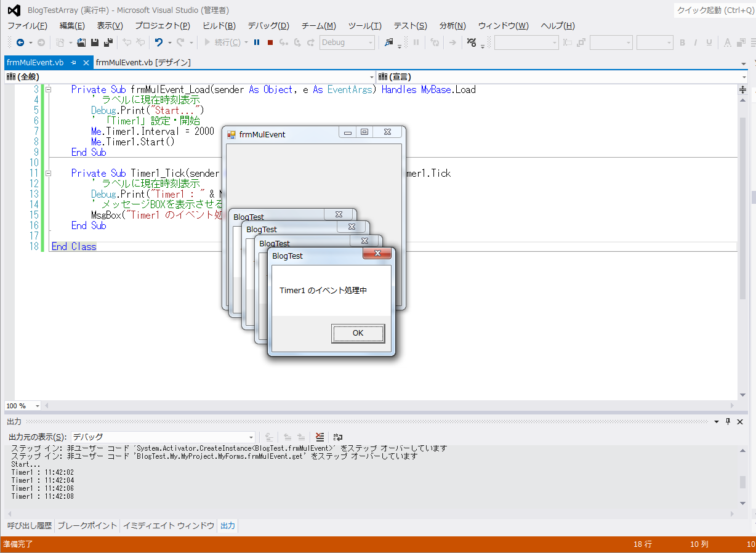Clear all text in output pane
Screen dimensions: 756x553
click(x=320, y=437)
